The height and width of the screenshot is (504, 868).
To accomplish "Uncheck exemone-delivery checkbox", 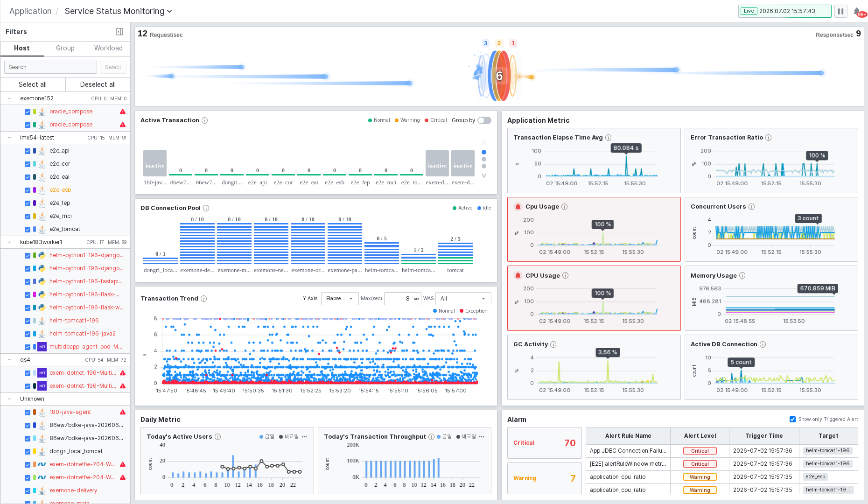I will (x=28, y=490).
